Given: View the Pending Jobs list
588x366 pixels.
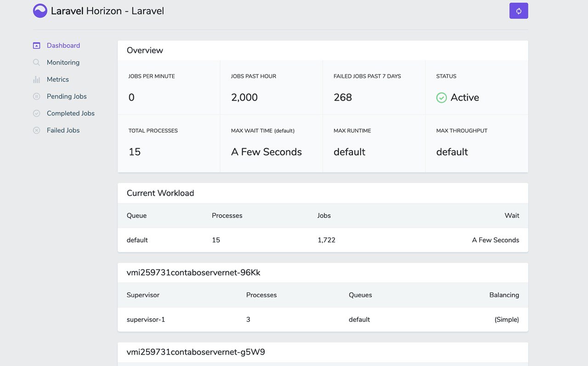Looking at the screenshot, I should 67,97.
